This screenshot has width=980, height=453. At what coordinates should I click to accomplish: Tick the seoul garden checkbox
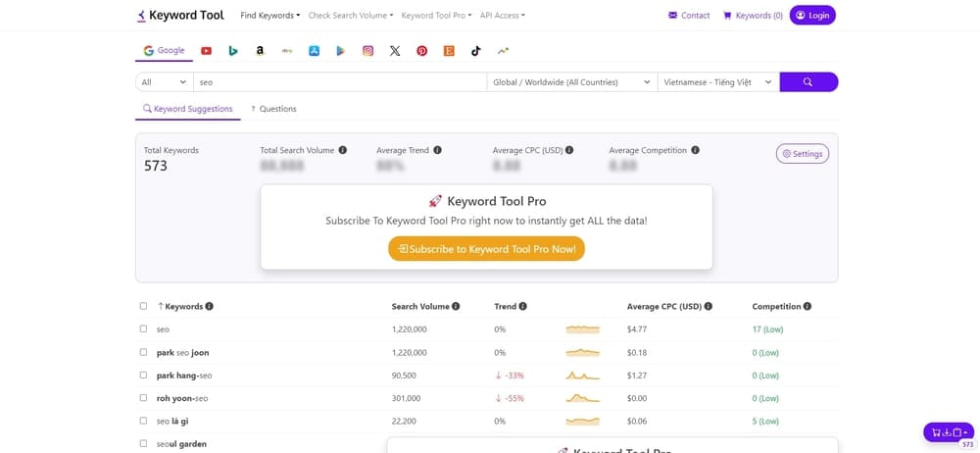144,443
